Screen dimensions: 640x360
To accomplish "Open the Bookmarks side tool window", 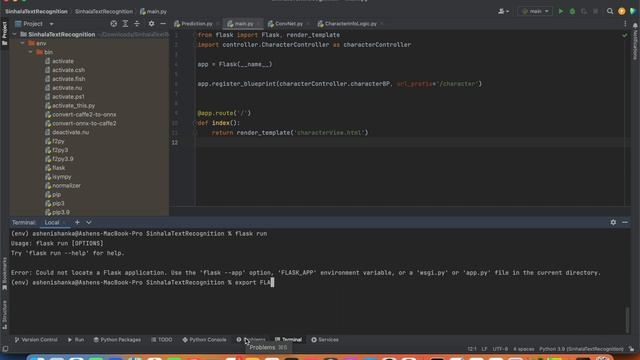I will tap(4, 273).
